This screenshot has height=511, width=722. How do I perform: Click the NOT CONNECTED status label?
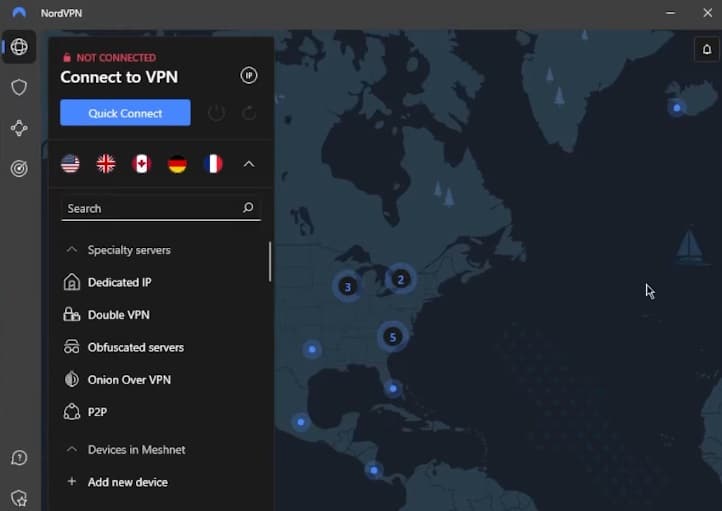tap(116, 58)
